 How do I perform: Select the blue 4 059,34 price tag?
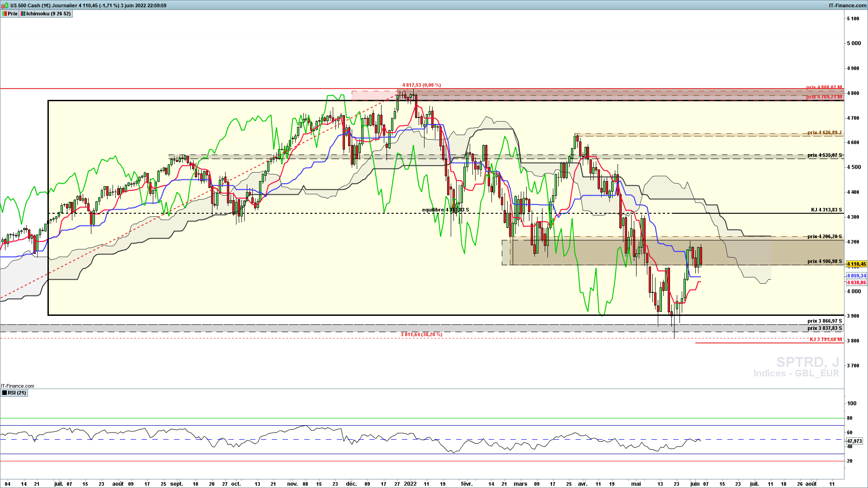coord(856,276)
